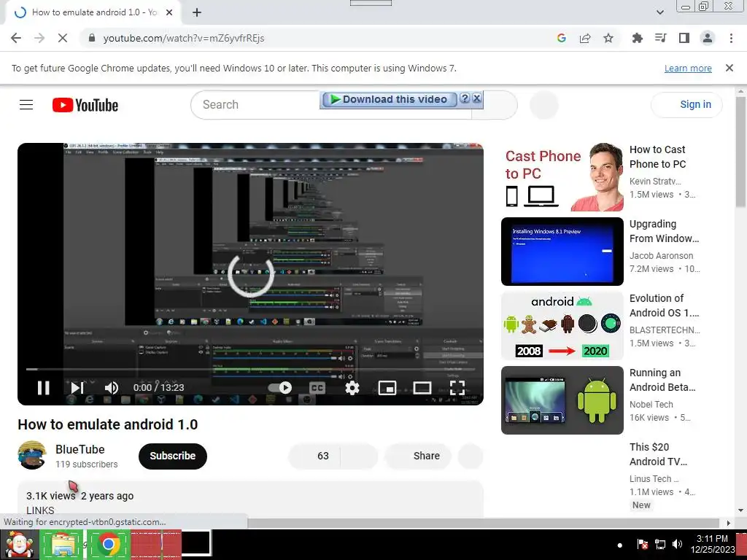
Task: Open the Chrome profile menu
Action: [708, 38]
